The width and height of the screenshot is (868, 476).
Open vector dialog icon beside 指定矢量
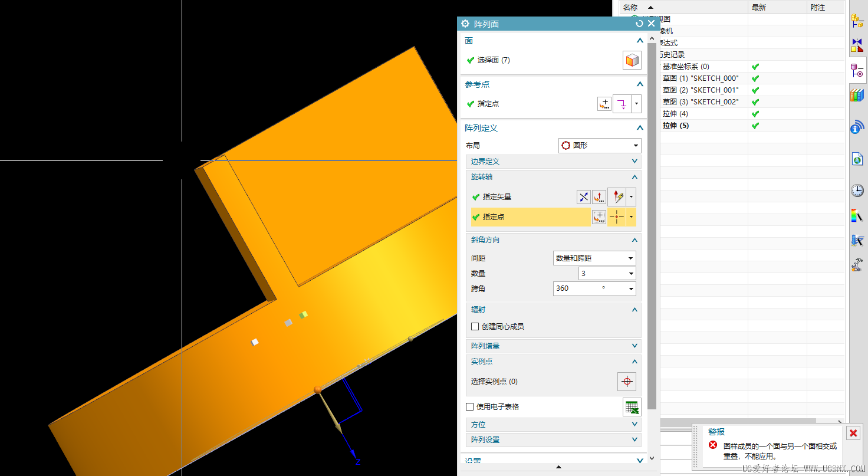pos(599,197)
